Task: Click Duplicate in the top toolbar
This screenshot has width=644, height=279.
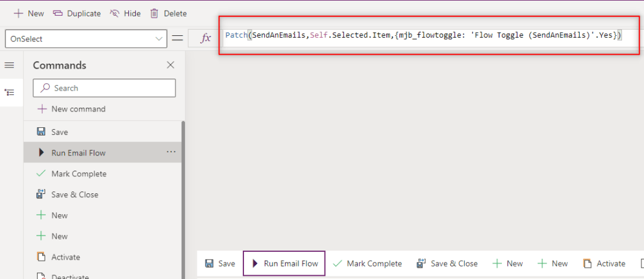Action: 77,13
